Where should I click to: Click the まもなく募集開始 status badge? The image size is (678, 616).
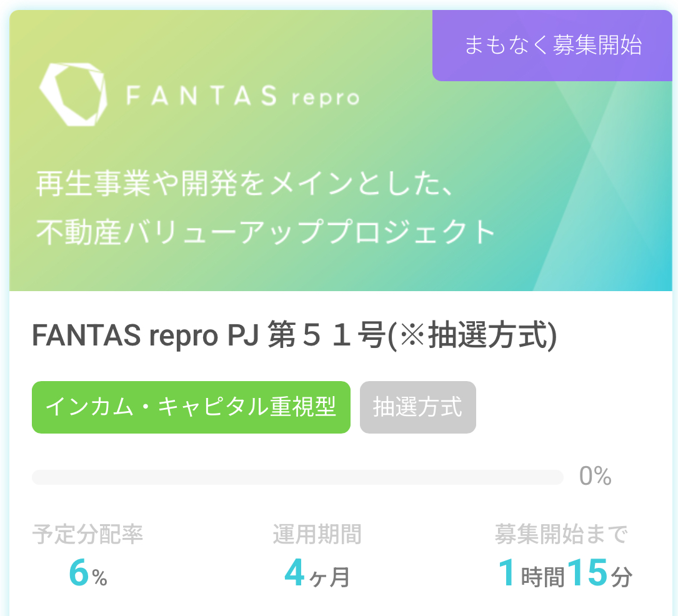point(552,46)
